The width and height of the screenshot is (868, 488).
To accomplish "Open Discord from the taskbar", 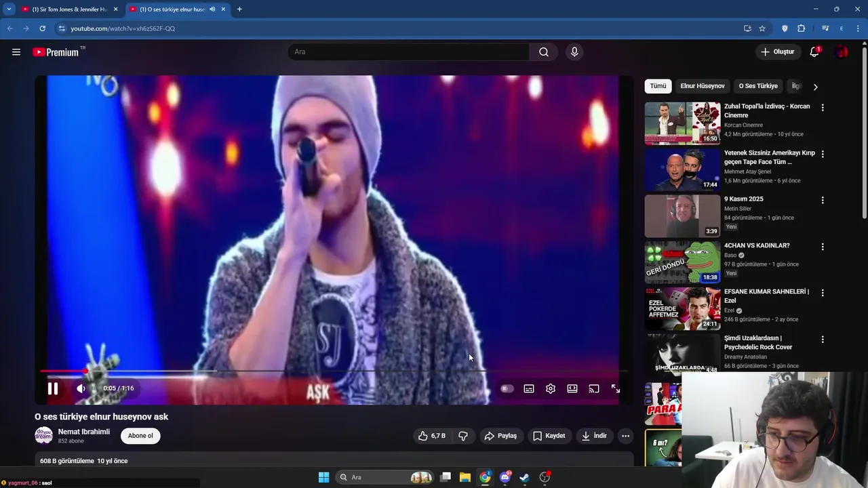I will pyautogui.click(x=505, y=477).
